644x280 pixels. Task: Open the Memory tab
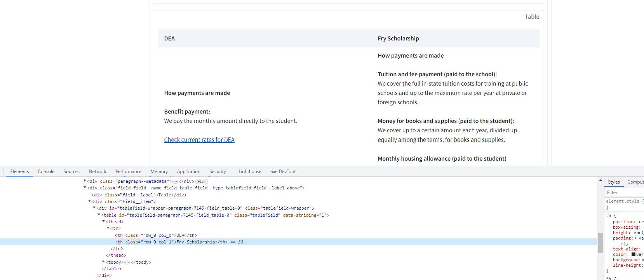point(159,171)
